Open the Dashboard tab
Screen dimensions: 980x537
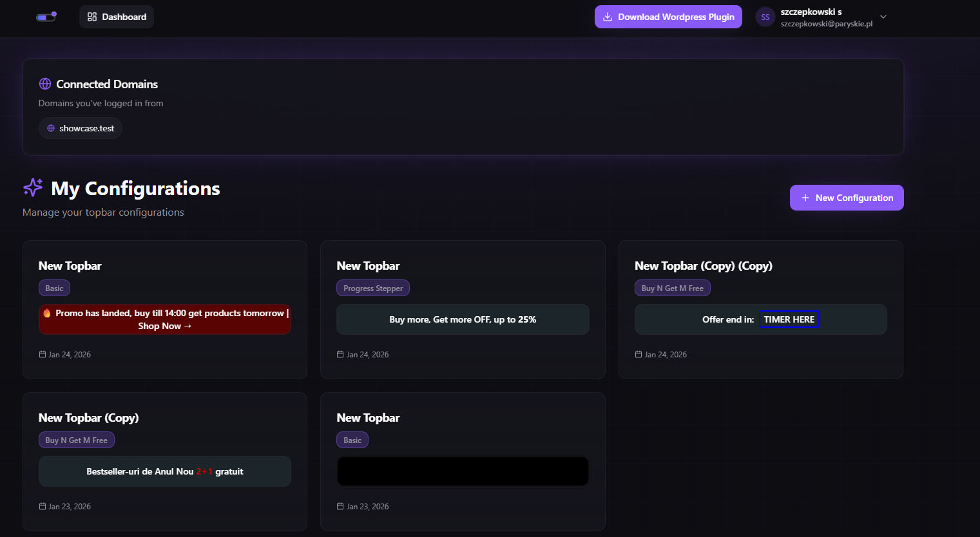(x=117, y=17)
